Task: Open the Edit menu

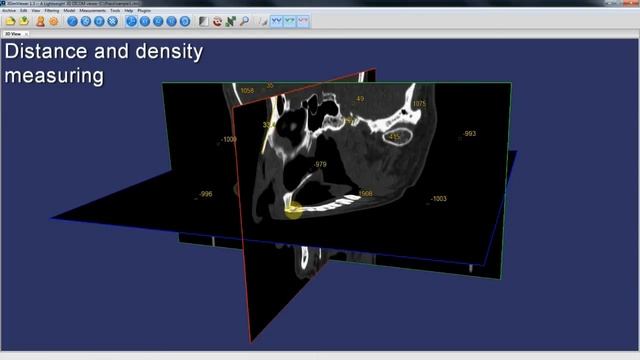Action: pos(24,11)
